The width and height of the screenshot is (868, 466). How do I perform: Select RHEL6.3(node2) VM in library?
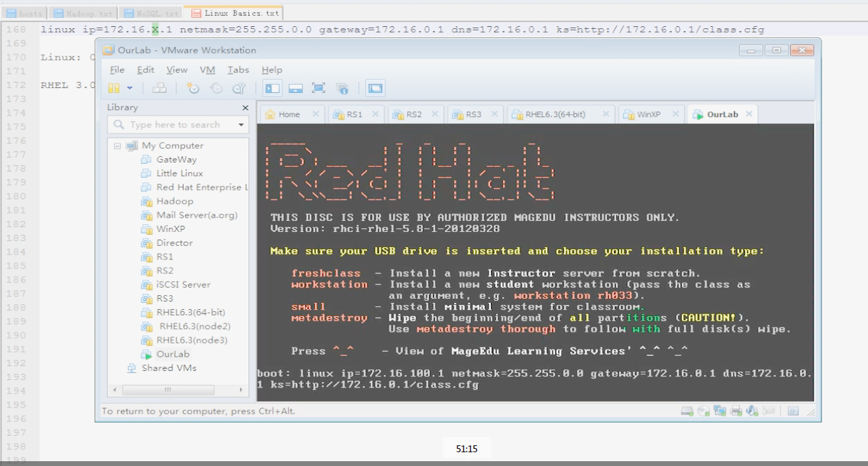pos(195,326)
